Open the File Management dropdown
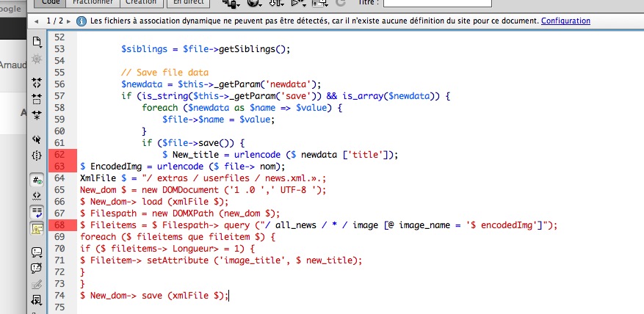Viewport: 644px width, 314px height. point(231,3)
